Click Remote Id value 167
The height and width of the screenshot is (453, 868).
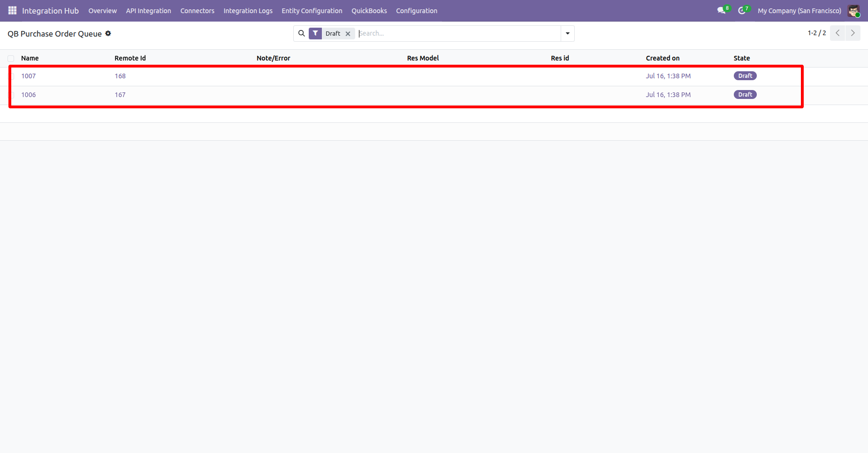click(x=120, y=95)
